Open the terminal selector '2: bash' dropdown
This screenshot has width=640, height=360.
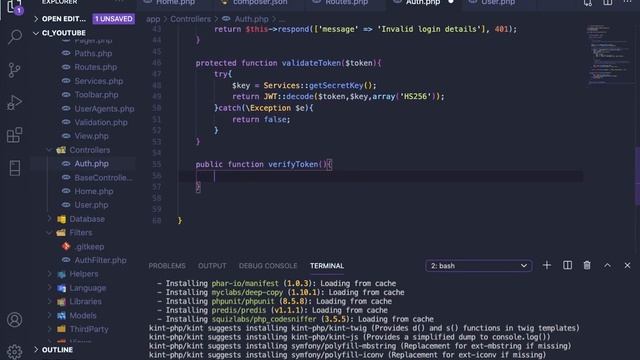pyautogui.click(x=478, y=266)
